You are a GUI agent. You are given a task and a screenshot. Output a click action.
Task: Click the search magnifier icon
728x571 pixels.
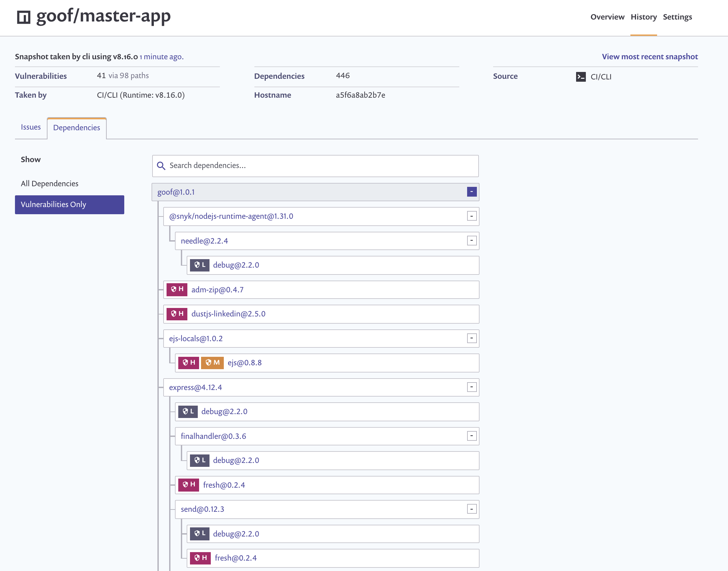pyautogui.click(x=161, y=166)
